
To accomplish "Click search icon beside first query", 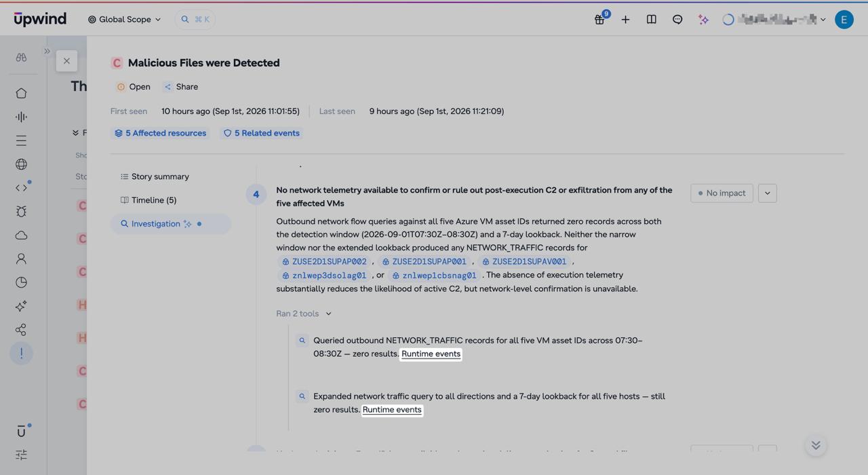I will click(x=302, y=340).
